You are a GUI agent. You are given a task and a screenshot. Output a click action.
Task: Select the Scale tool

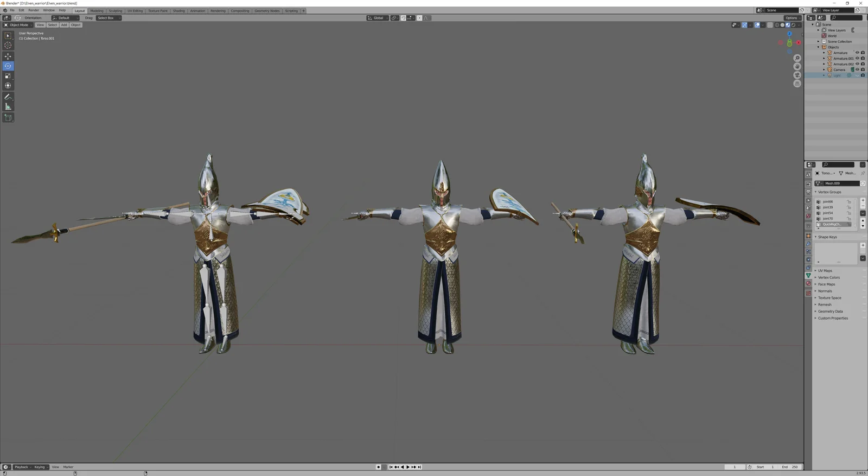8,76
